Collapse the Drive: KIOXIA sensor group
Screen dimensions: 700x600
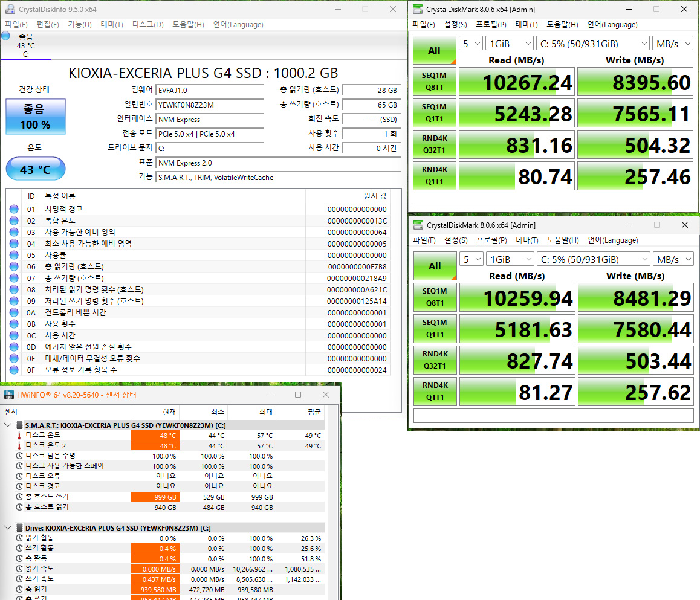tap(8, 527)
